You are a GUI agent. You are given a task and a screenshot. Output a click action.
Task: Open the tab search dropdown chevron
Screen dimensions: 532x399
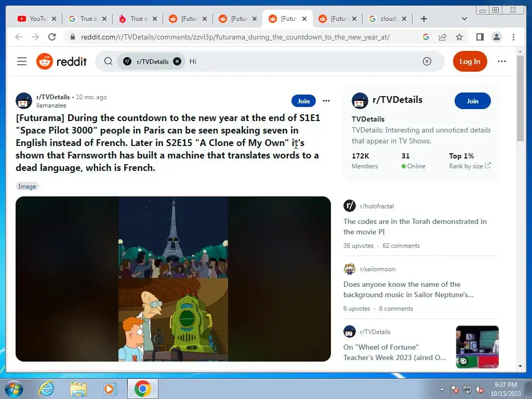[464, 19]
